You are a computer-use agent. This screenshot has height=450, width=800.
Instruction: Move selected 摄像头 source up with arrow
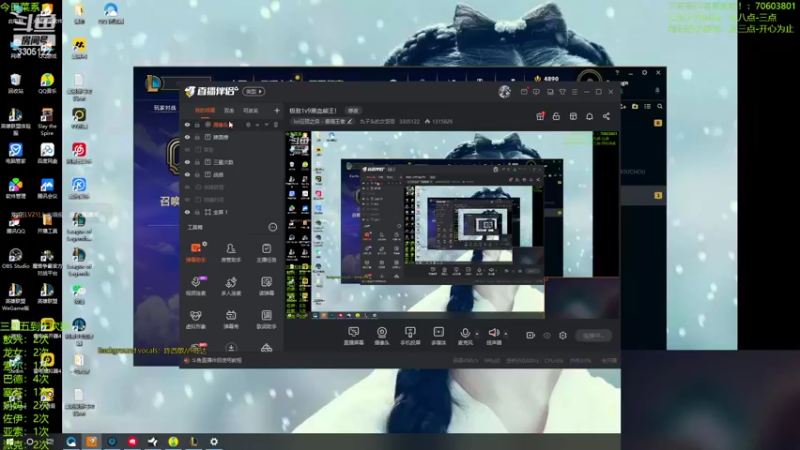pyautogui.click(x=257, y=124)
